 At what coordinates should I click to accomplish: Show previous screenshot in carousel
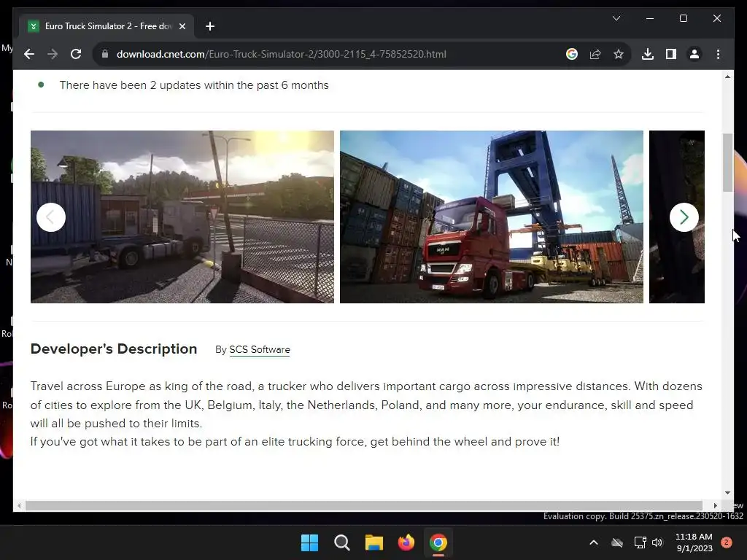click(51, 217)
